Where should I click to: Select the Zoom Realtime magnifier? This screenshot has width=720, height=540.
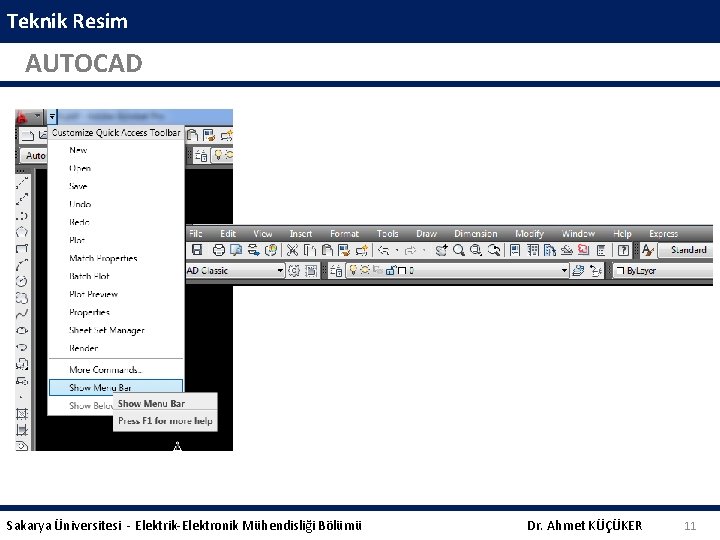(459, 250)
